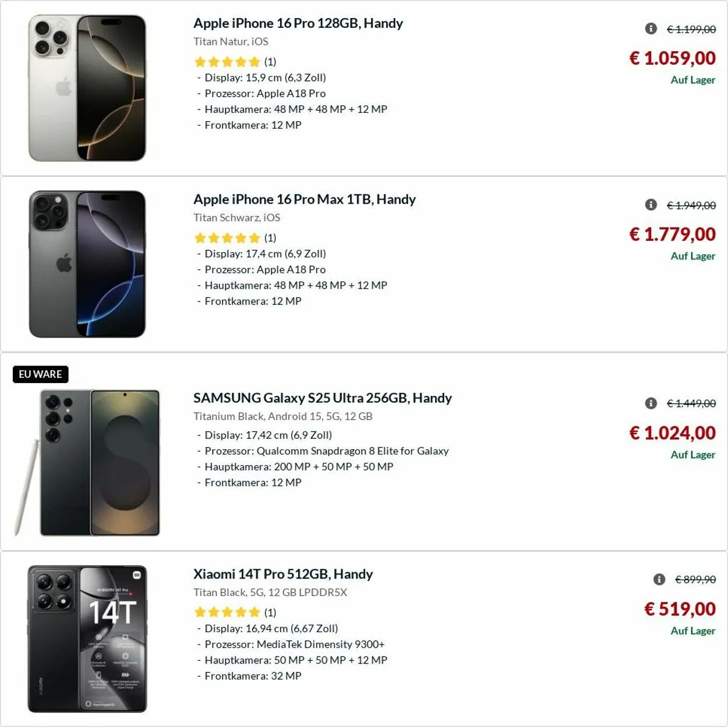Open SAMSUNG Galaxy S25 Ultra 256GB link

[322, 398]
